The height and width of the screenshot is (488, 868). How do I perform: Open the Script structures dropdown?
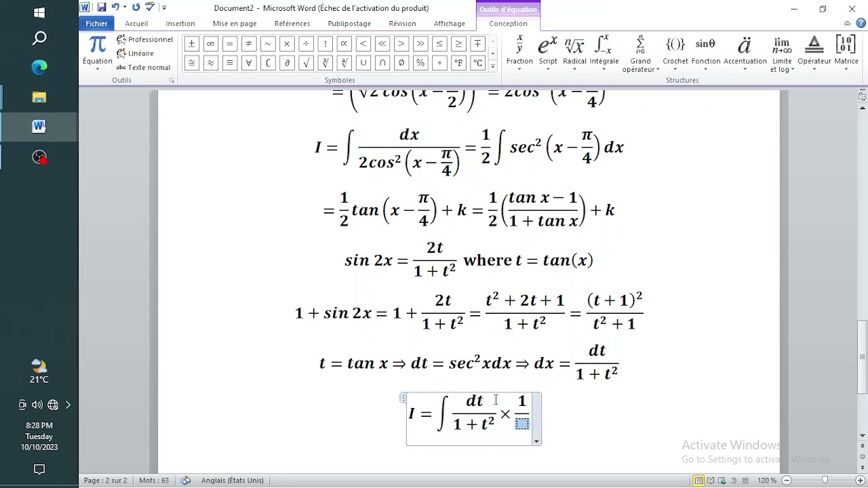(x=548, y=53)
